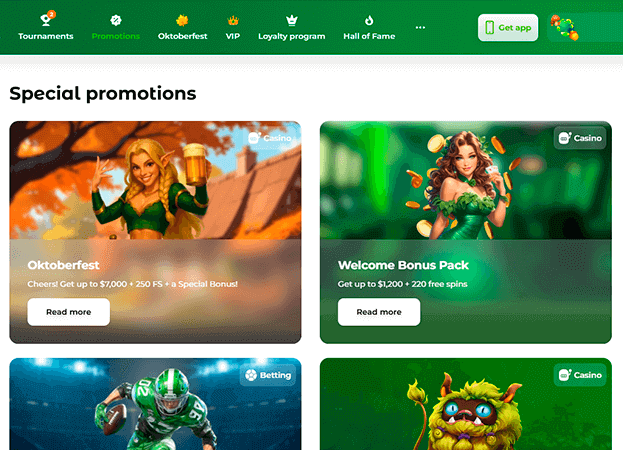623x450 pixels.
Task: Expand the three-dots more menu
Action: pos(420,27)
